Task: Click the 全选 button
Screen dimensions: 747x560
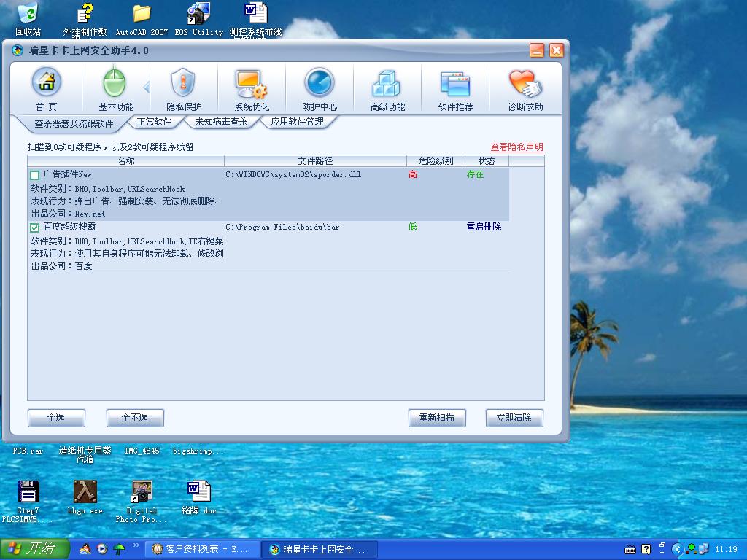Action: tap(56, 418)
